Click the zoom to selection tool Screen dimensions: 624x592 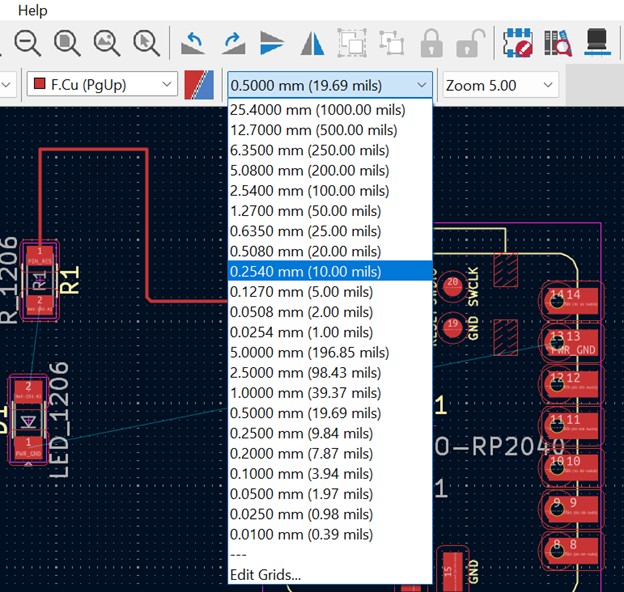tap(147, 42)
